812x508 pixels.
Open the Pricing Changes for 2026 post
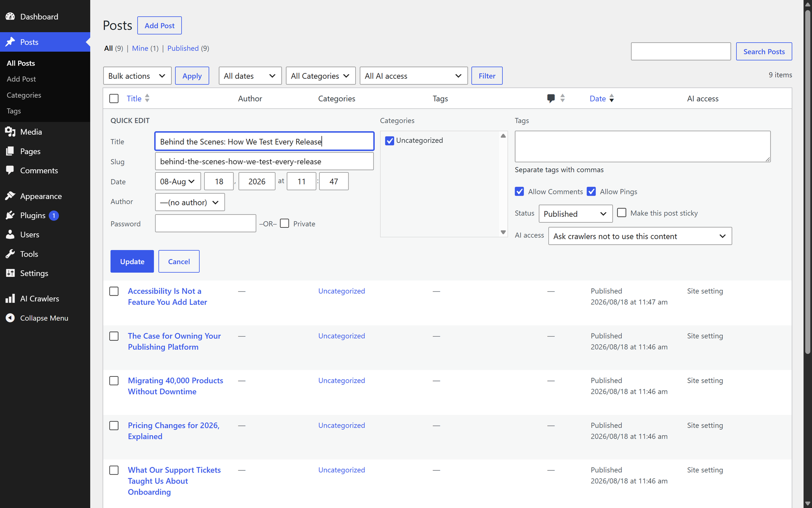[173, 431]
